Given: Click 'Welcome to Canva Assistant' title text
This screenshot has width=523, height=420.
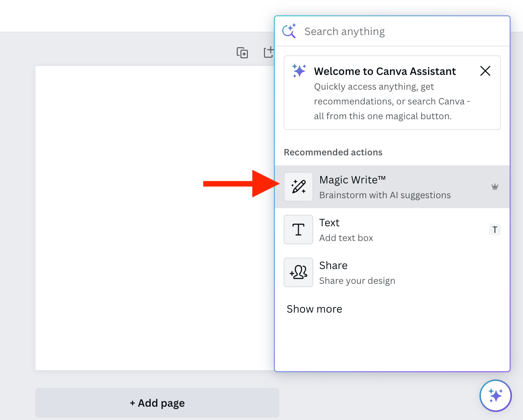Looking at the screenshot, I should point(385,71).
